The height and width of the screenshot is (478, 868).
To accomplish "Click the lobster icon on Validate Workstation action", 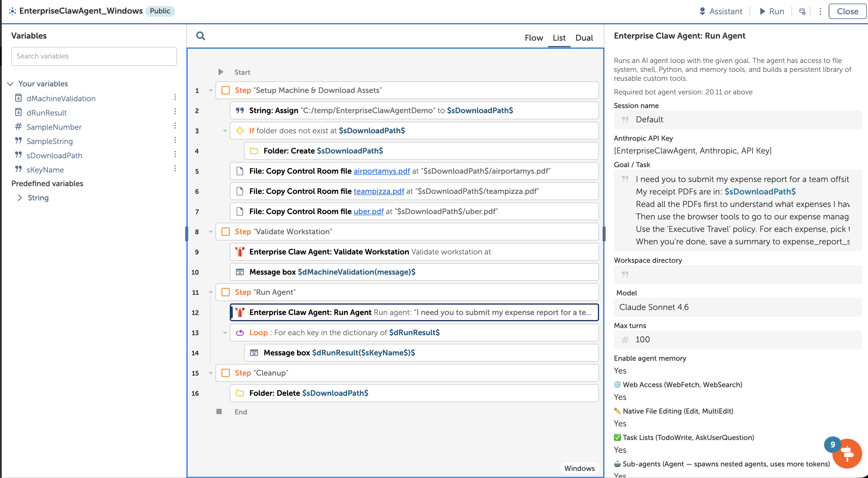I will [x=240, y=251].
